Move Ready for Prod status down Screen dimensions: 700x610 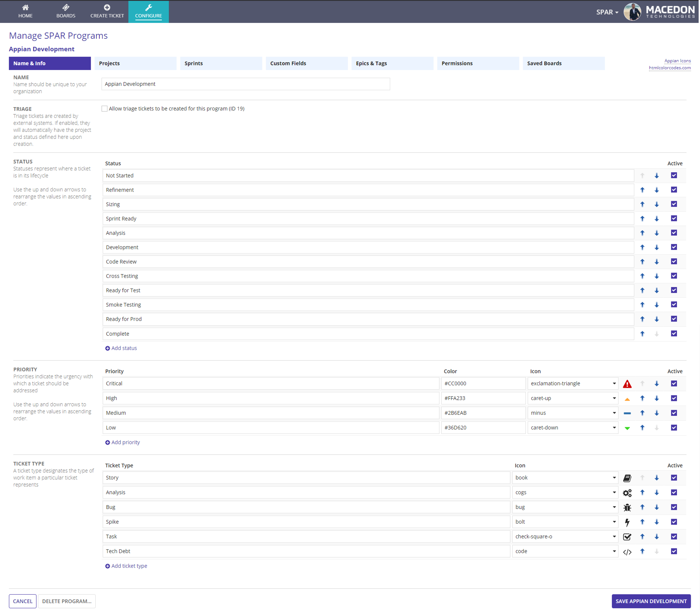pyautogui.click(x=656, y=319)
